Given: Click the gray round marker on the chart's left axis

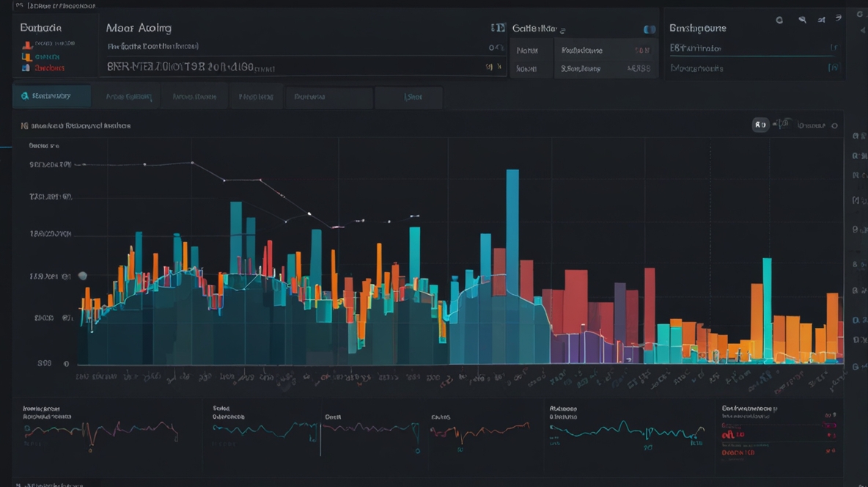Looking at the screenshot, I should [x=83, y=276].
